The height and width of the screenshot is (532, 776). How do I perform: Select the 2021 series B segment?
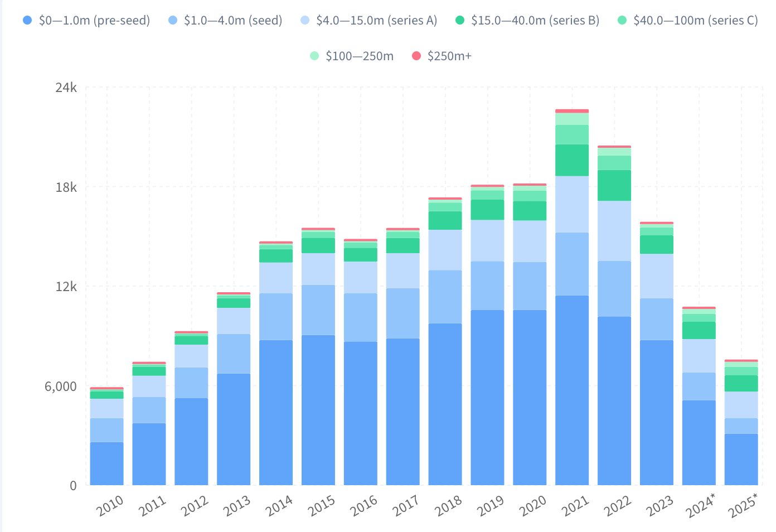tap(572, 160)
